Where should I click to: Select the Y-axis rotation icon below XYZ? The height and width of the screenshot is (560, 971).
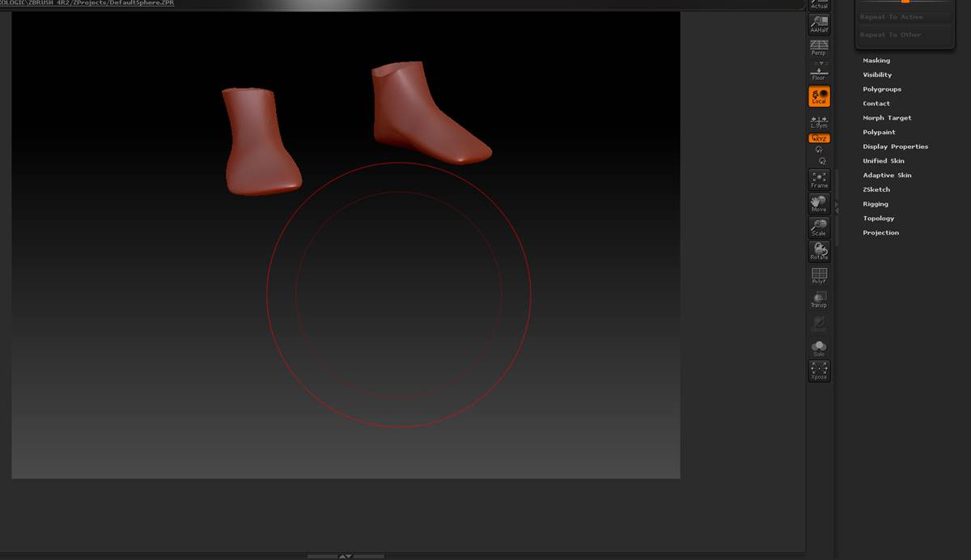pyautogui.click(x=819, y=150)
